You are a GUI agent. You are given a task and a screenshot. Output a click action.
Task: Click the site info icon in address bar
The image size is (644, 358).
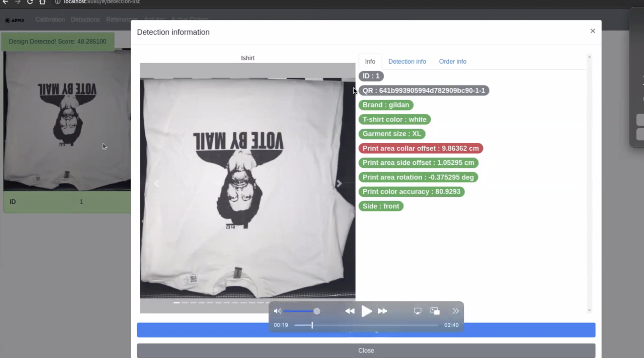58,2
